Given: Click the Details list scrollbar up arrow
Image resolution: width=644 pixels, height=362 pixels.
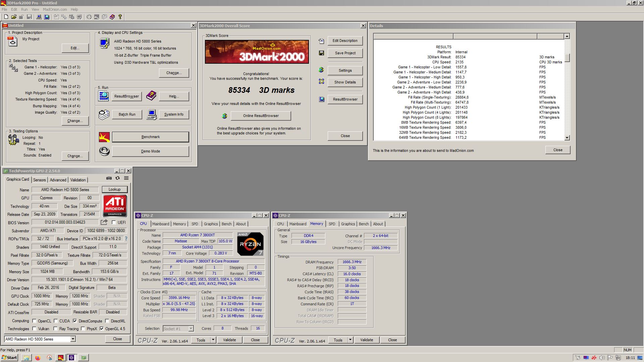Looking at the screenshot, I should (567, 36).
